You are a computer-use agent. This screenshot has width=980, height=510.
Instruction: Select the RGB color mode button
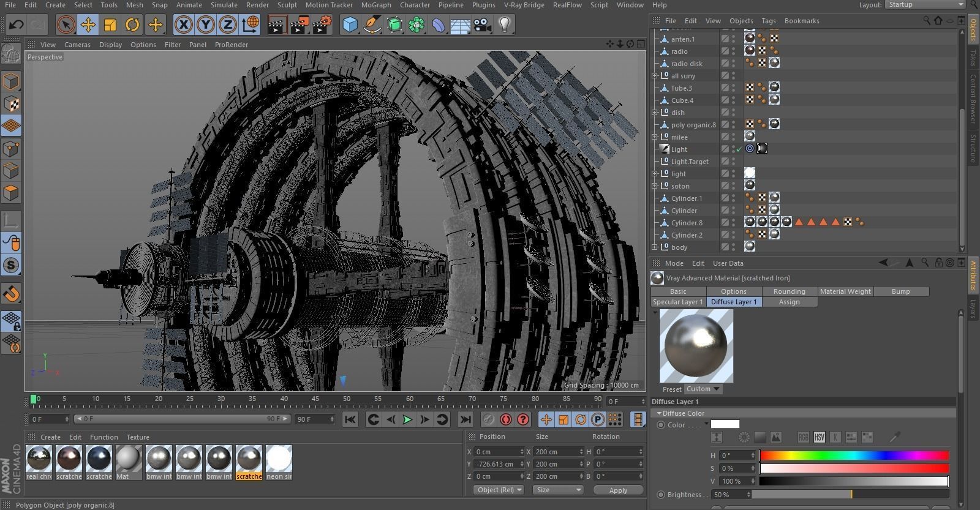click(x=803, y=437)
